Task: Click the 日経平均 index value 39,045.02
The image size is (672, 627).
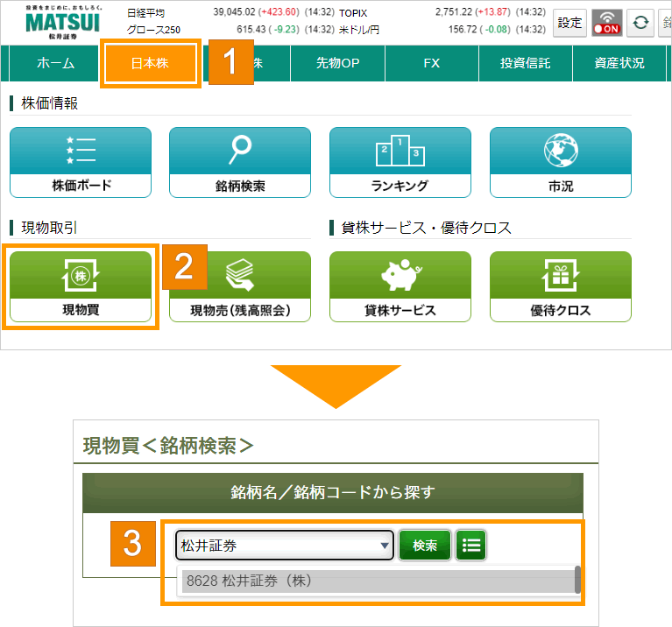Action: pos(234,12)
